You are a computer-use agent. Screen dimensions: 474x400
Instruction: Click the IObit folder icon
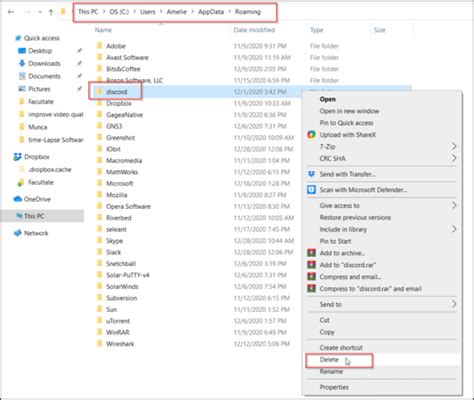(x=100, y=149)
